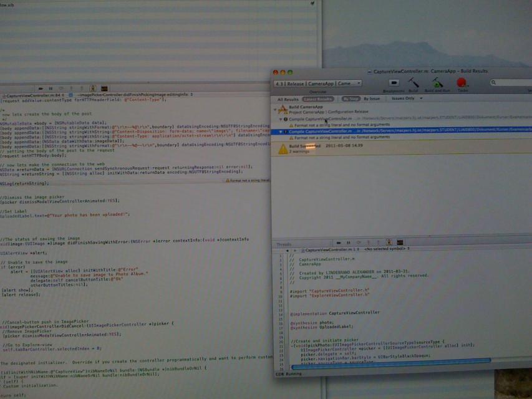Select the Build CameraApp row

pos(403,109)
